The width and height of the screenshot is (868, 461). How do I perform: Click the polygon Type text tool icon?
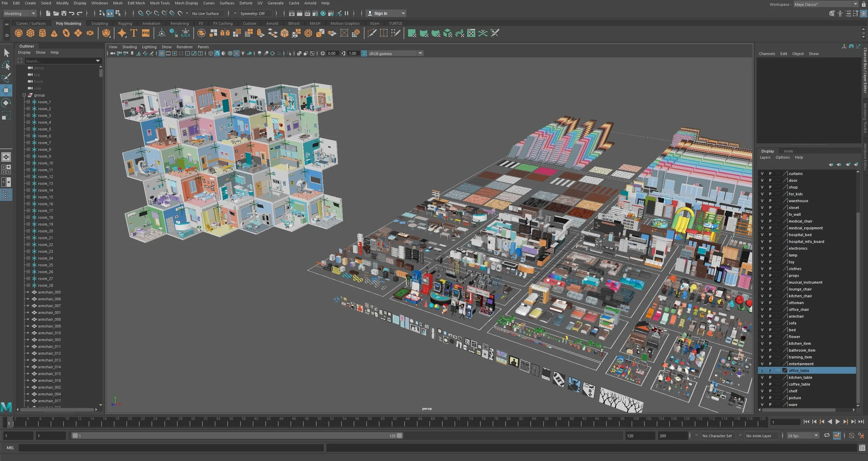pyautogui.click(x=134, y=33)
